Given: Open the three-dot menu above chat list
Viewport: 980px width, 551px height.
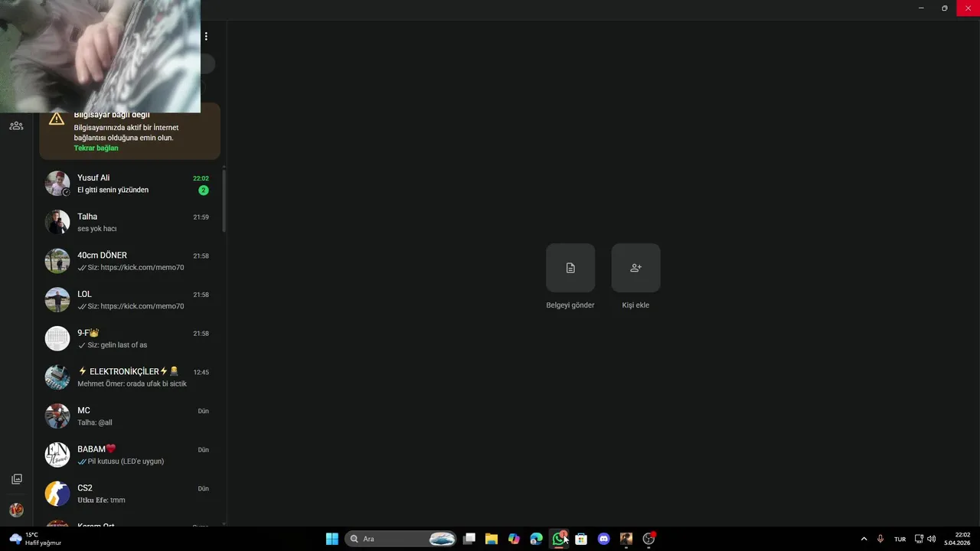Looking at the screenshot, I should [x=206, y=36].
